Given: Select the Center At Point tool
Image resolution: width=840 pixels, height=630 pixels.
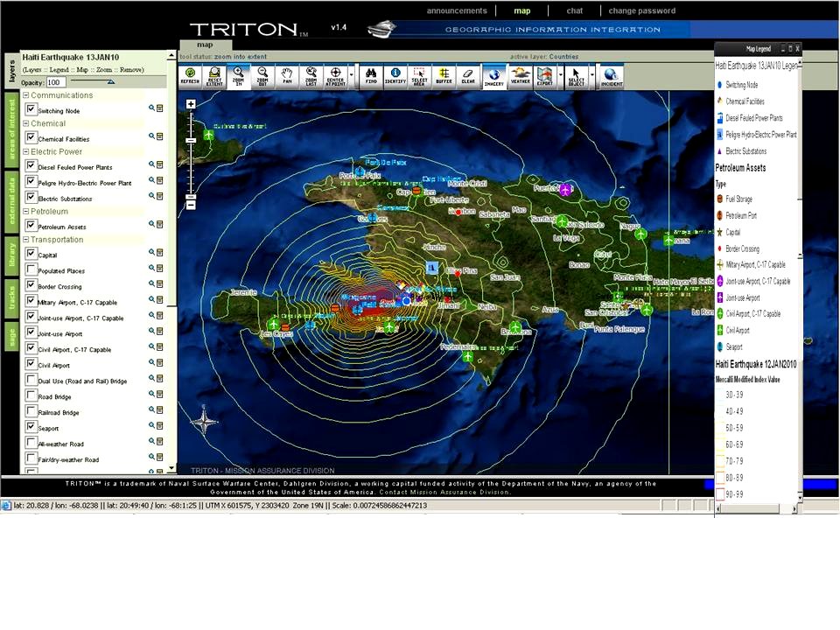Looking at the screenshot, I should pyautogui.click(x=335, y=76).
